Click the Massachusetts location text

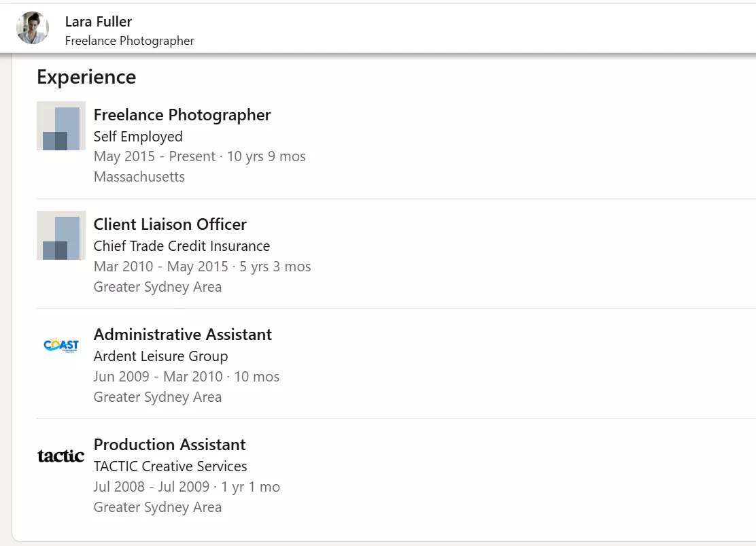pyautogui.click(x=139, y=177)
